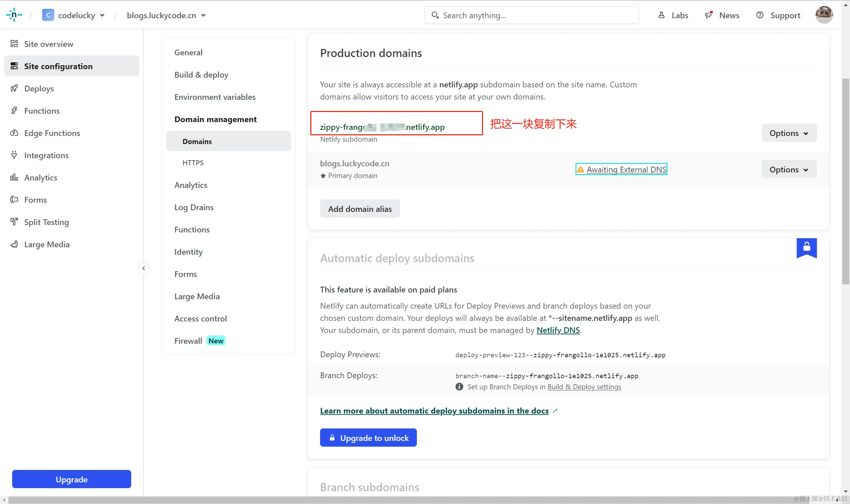Click the Netlify logo icon
Viewport: 850px width, 504px height.
[x=14, y=15]
